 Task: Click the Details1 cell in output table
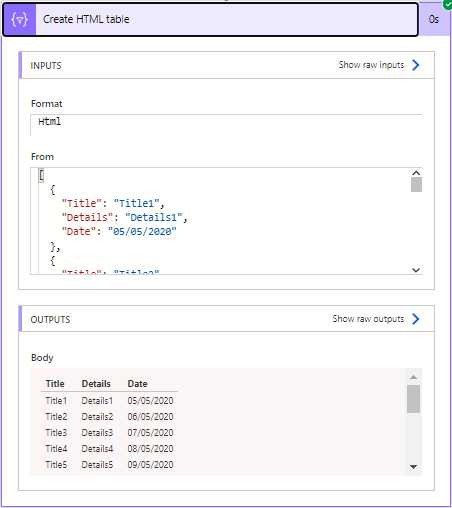[97, 401]
